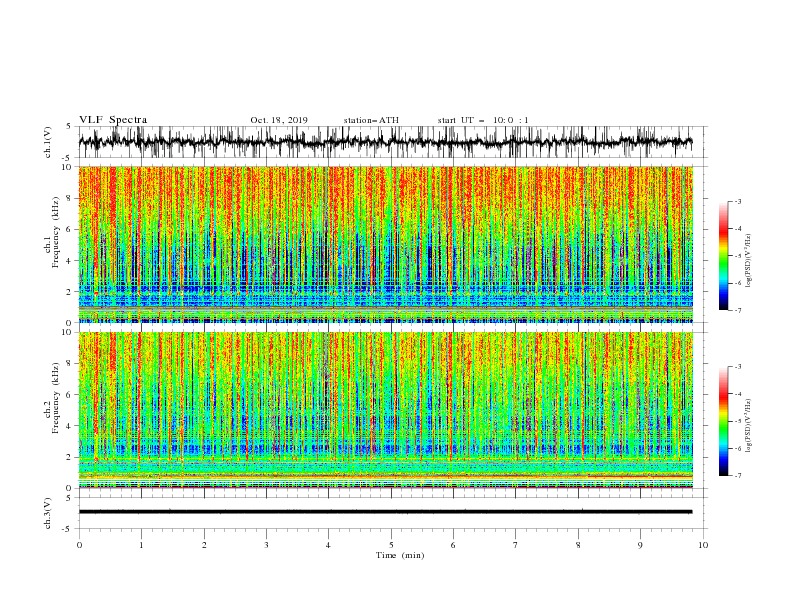Image resolution: width=792 pixels, height=612 pixels.
Task: Click time axis tick label '5'
Action: 391,545
